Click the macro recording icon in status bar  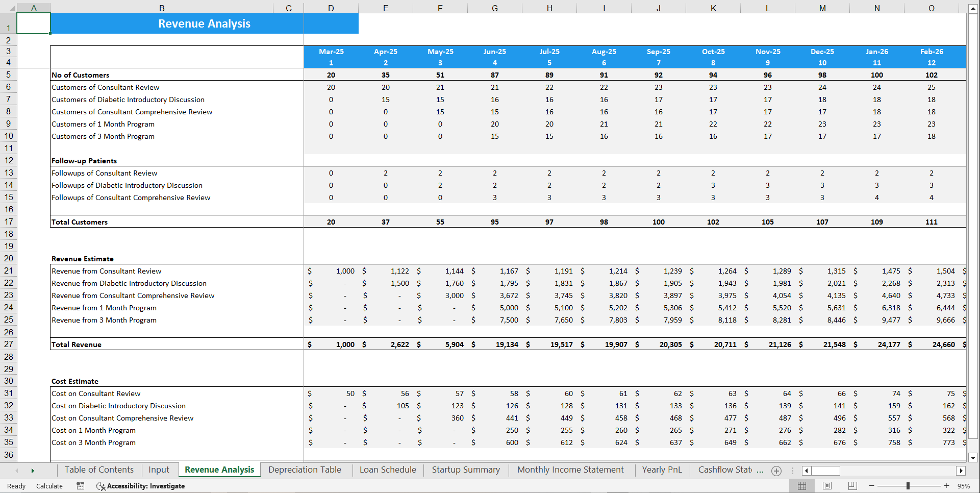click(80, 486)
